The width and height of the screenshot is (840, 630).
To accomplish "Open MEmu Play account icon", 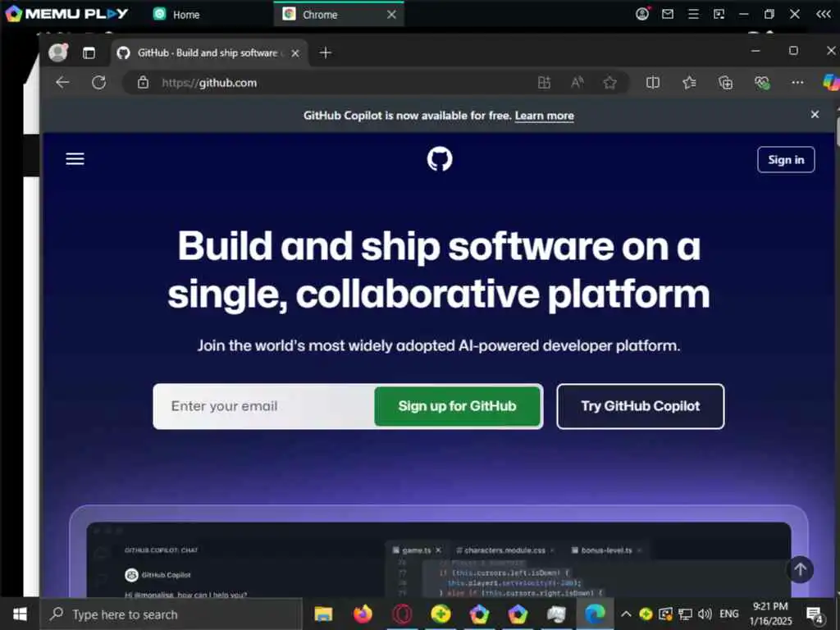I will point(641,14).
